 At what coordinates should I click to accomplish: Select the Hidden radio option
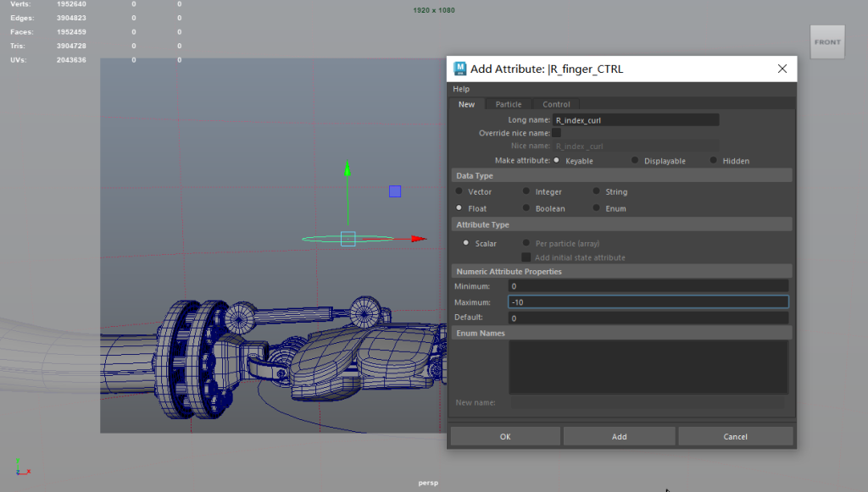pos(713,160)
